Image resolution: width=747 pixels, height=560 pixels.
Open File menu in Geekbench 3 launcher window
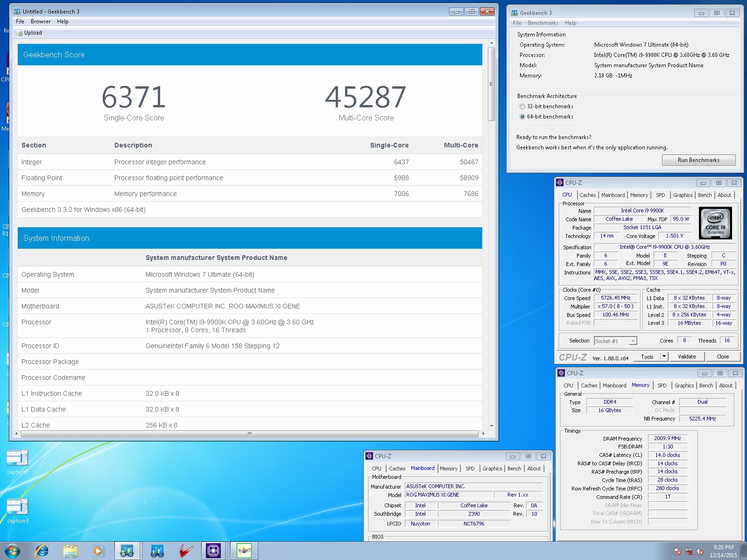tap(517, 23)
